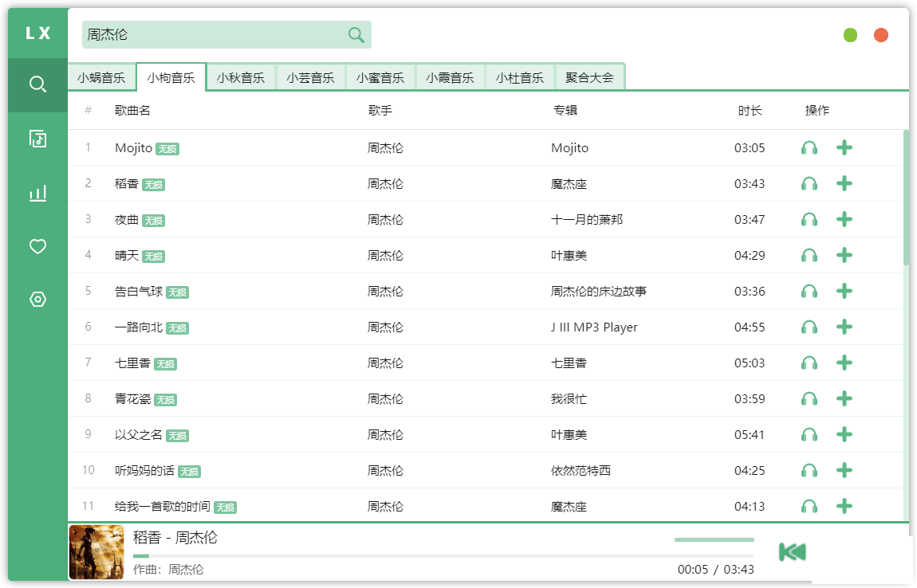Open the song list panel in the sidebar
The height and width of the screenshot is (588, 917).
tap(37, 139)
